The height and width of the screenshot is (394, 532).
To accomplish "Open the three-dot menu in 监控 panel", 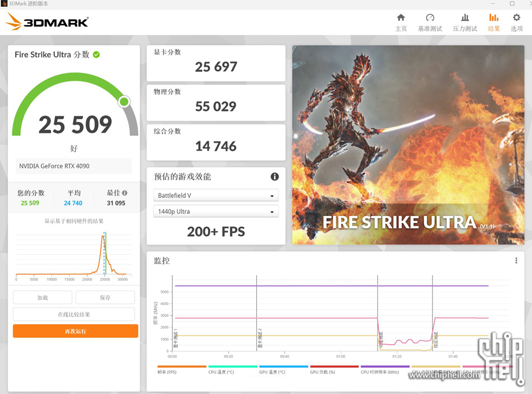I will coord(516,261).
